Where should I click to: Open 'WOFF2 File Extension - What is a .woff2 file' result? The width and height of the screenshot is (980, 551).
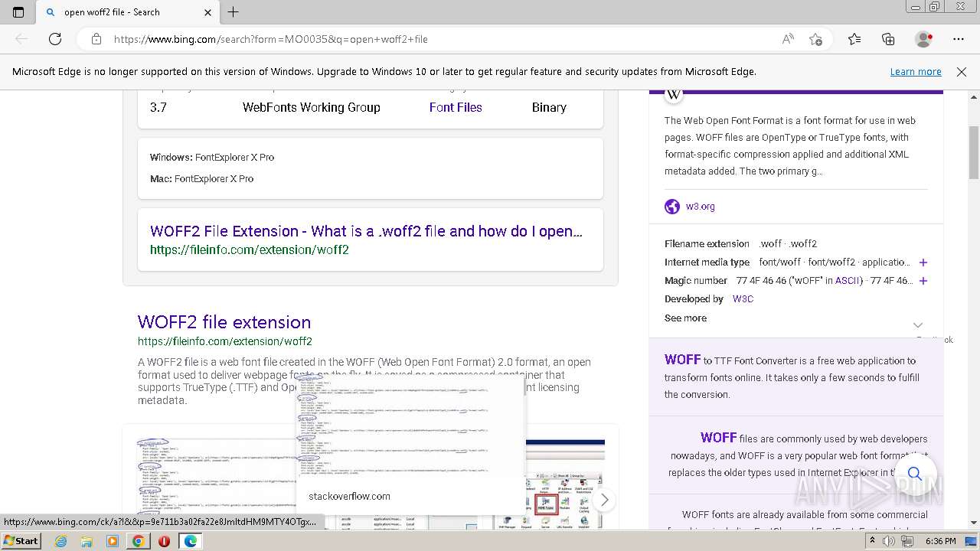coord(366,231)
